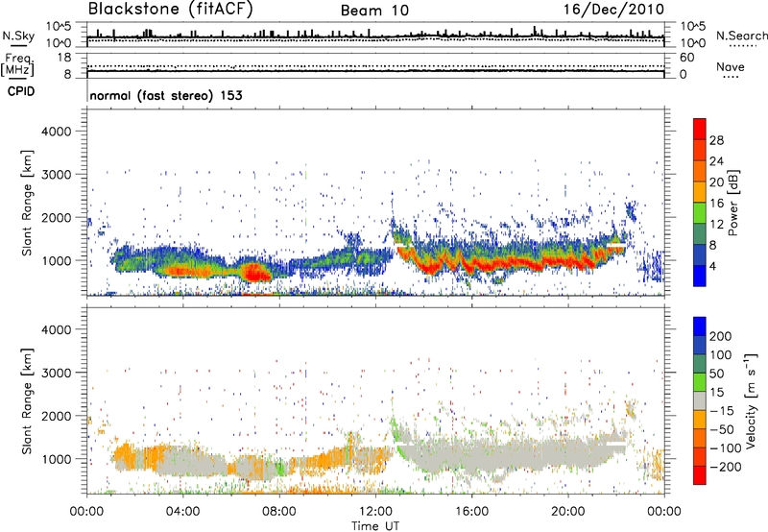
Task: Click the 'Nave' legend label
Action: point(731,66)
